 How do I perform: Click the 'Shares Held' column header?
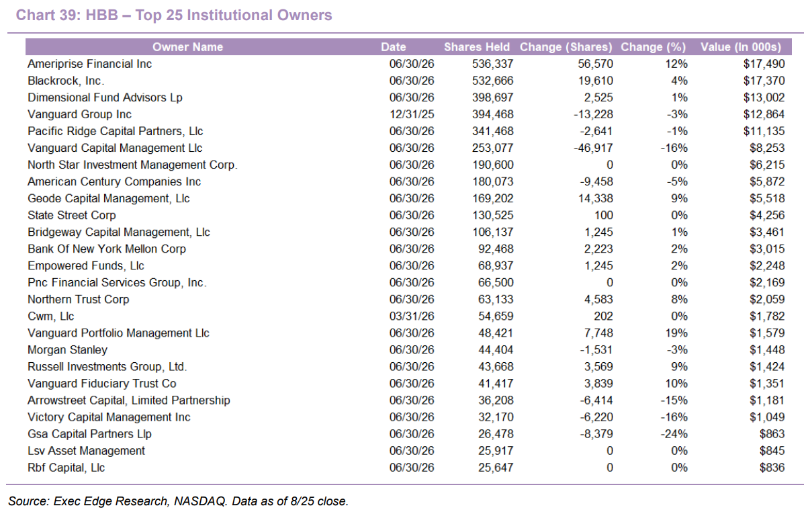pos(477,47)
